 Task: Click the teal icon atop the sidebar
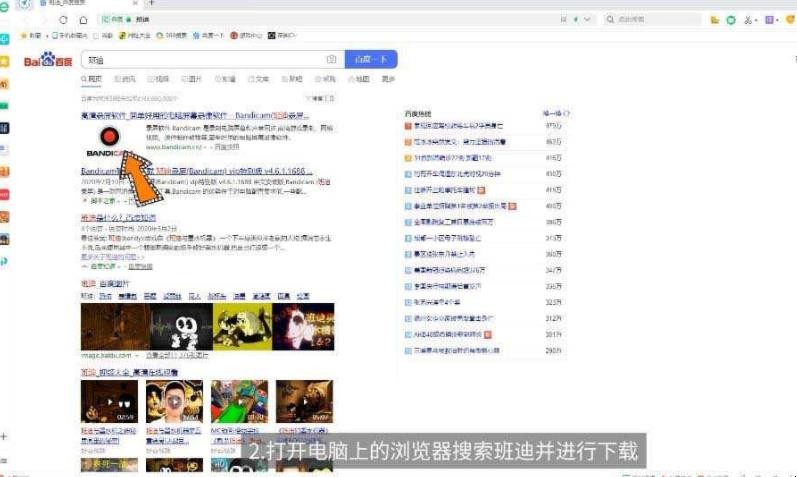5,40
